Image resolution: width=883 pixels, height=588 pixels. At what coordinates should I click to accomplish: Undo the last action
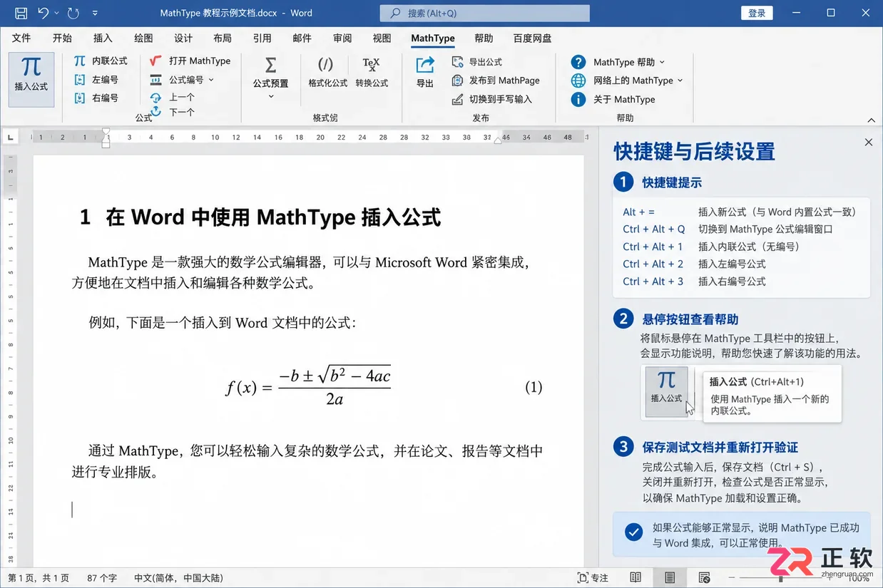[x=44, y=13]
